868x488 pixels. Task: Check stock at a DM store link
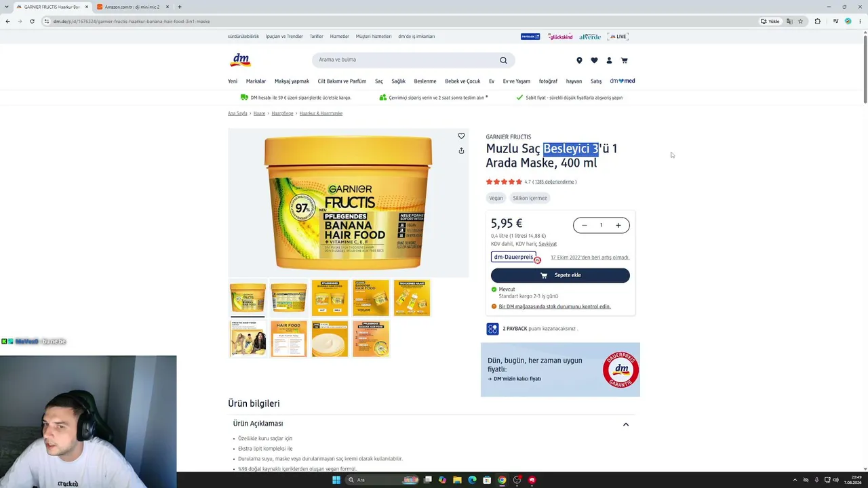pos(555,306)
